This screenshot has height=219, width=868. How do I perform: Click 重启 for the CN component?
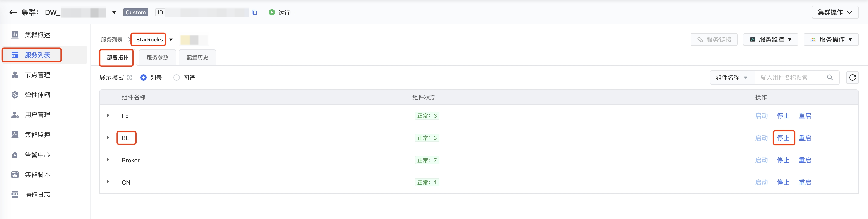click(805, 182)
